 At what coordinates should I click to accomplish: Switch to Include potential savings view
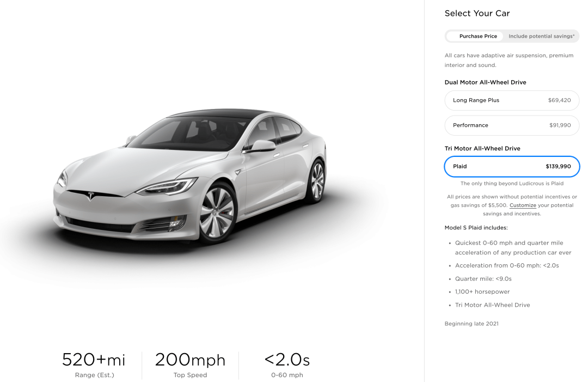pyautogui.click(x=541, y=37)
